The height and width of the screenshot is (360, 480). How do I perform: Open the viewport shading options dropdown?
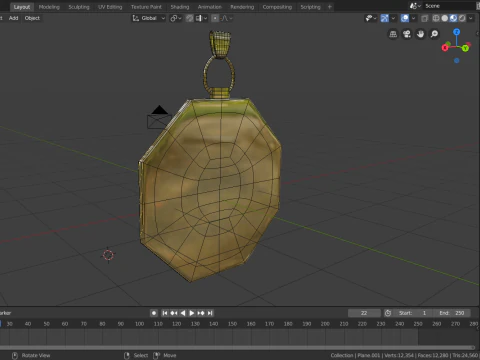pyautogui.click(x=470, y=18)
